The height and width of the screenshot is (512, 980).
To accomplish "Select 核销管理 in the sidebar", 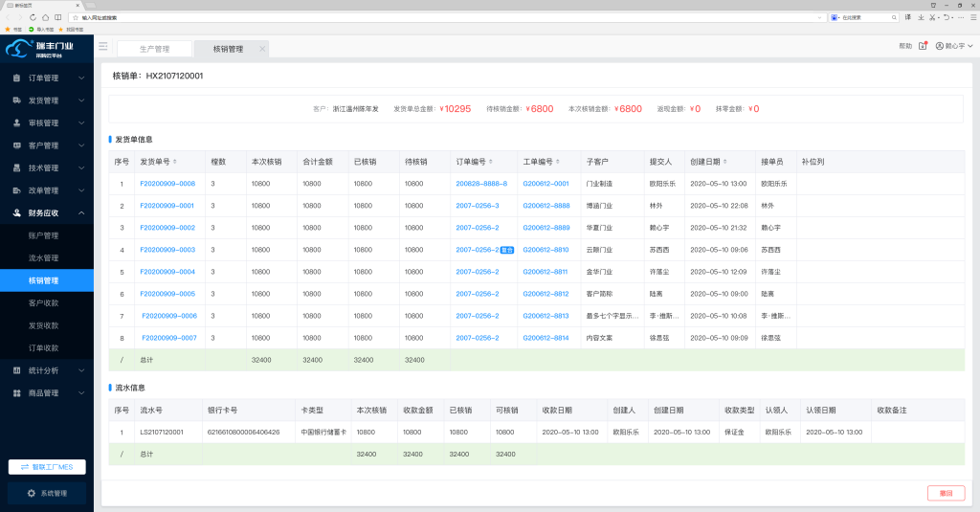I will [47, 280].
